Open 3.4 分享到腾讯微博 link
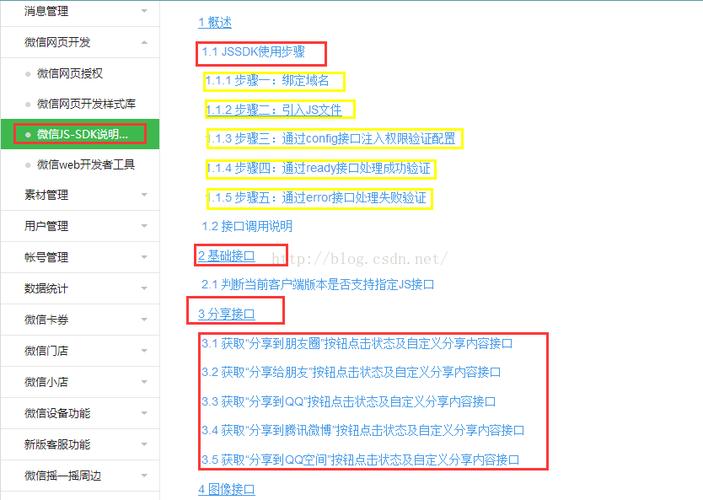This screenshot has width=703, height=500. tap(363, 430)
